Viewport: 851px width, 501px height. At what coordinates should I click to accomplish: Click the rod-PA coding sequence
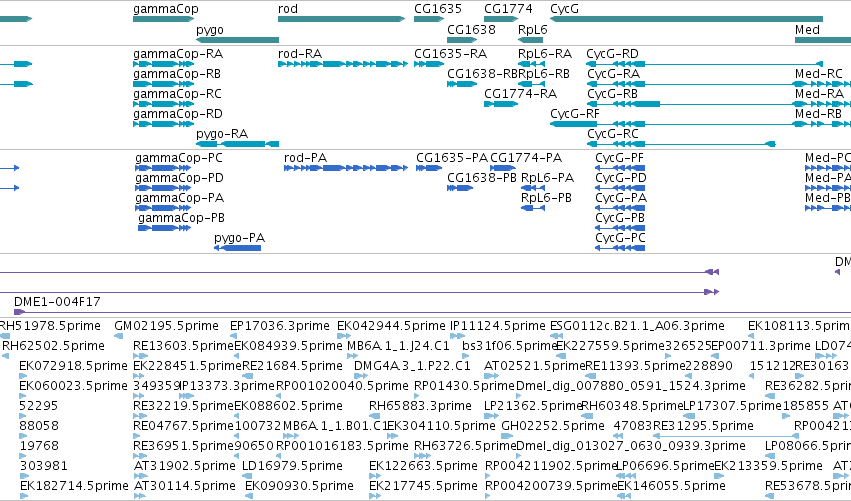pos(346,168)
